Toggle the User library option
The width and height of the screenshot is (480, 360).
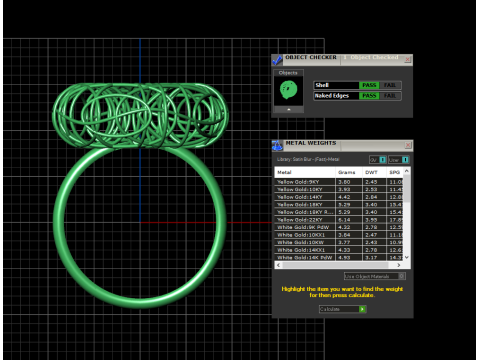coord(398,160)
